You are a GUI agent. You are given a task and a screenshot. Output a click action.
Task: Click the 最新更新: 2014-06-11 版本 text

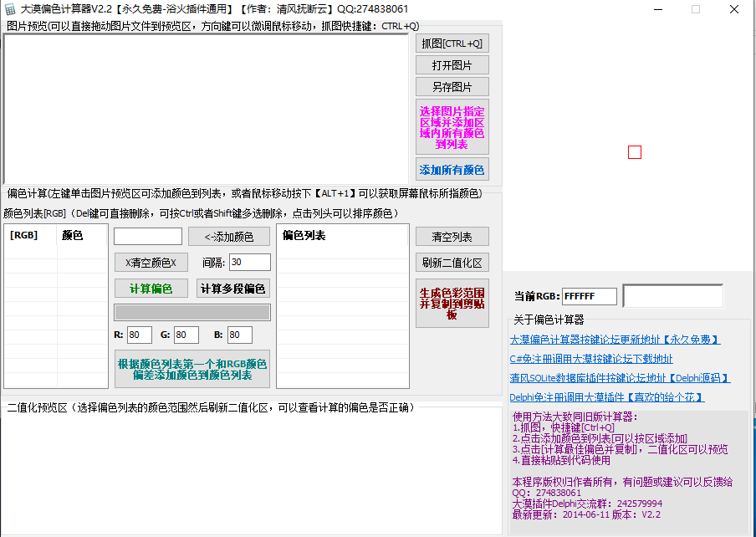point(586,514)
